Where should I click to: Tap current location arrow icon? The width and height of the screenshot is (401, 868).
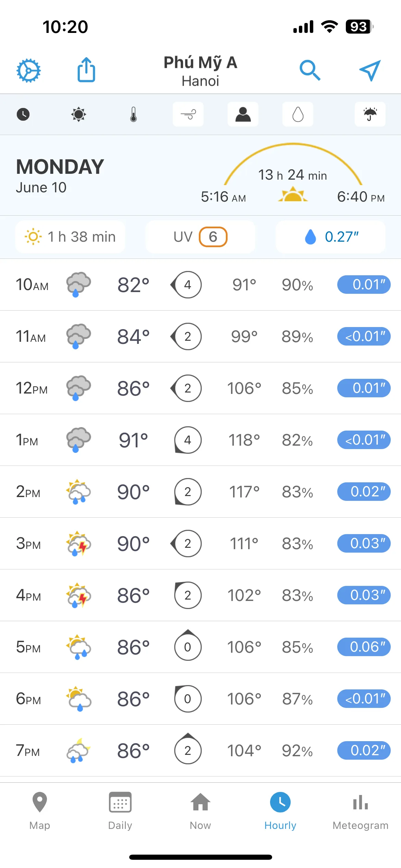click(x=370, y=70)
